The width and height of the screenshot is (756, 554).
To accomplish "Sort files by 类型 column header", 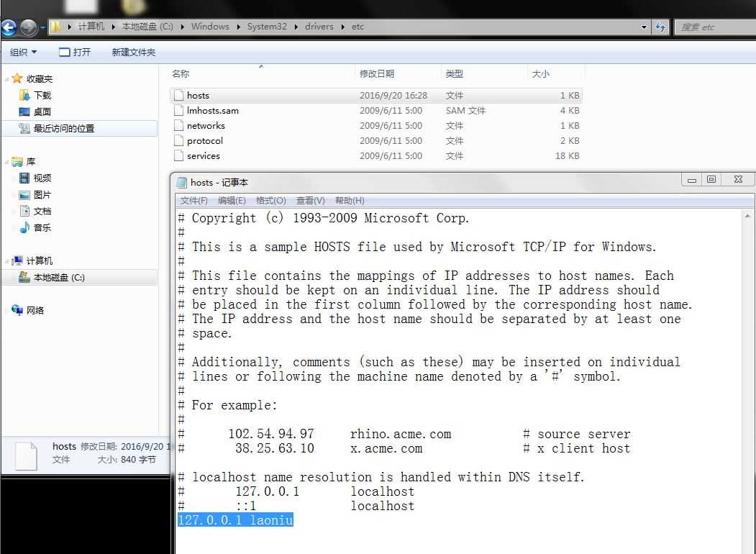I will (454, 74).
